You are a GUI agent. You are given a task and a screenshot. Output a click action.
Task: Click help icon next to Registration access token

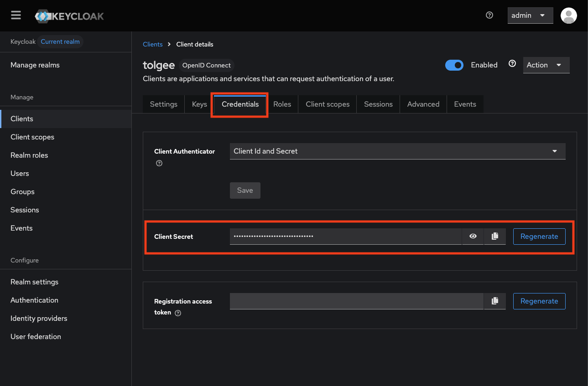178,313
